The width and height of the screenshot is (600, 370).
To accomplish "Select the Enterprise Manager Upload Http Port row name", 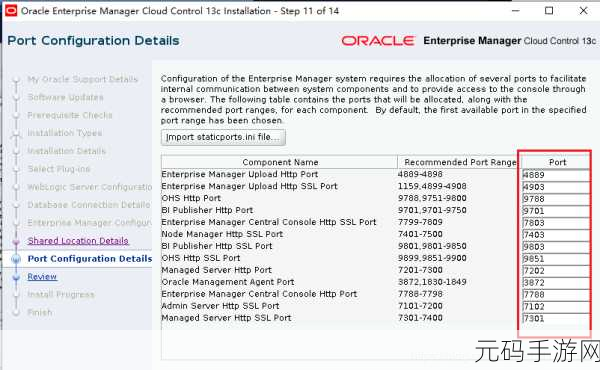I will 240,174.
